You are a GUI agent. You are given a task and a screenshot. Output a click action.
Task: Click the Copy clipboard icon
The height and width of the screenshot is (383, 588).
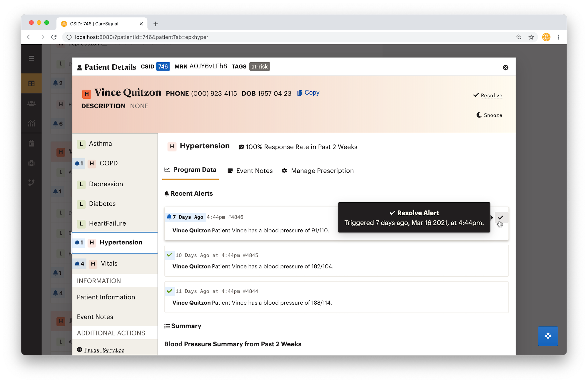coord(300,93)
